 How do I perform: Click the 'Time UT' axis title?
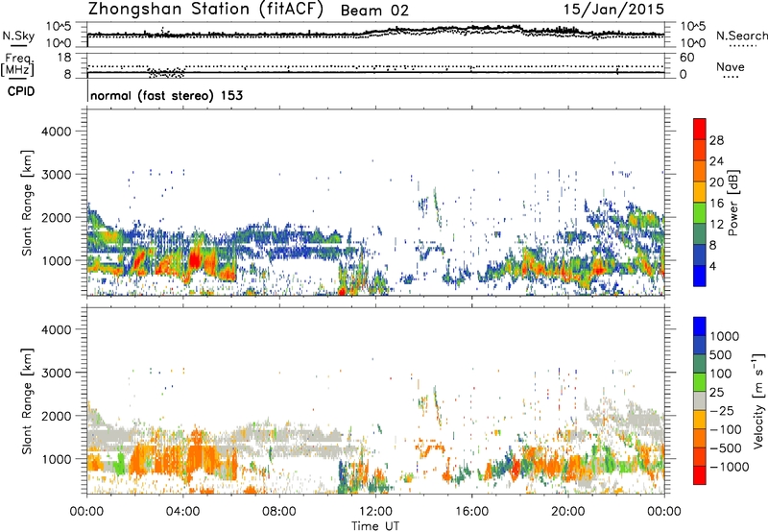pos(375,526)
